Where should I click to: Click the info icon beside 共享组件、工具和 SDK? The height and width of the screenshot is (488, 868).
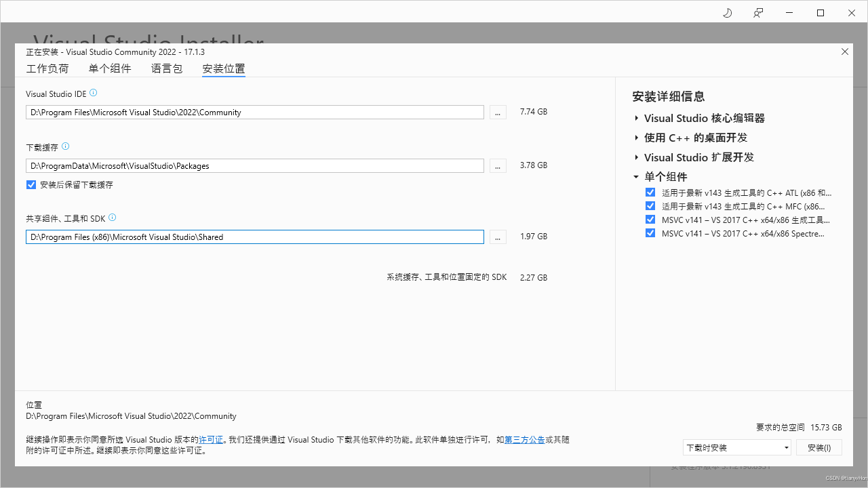113,218
